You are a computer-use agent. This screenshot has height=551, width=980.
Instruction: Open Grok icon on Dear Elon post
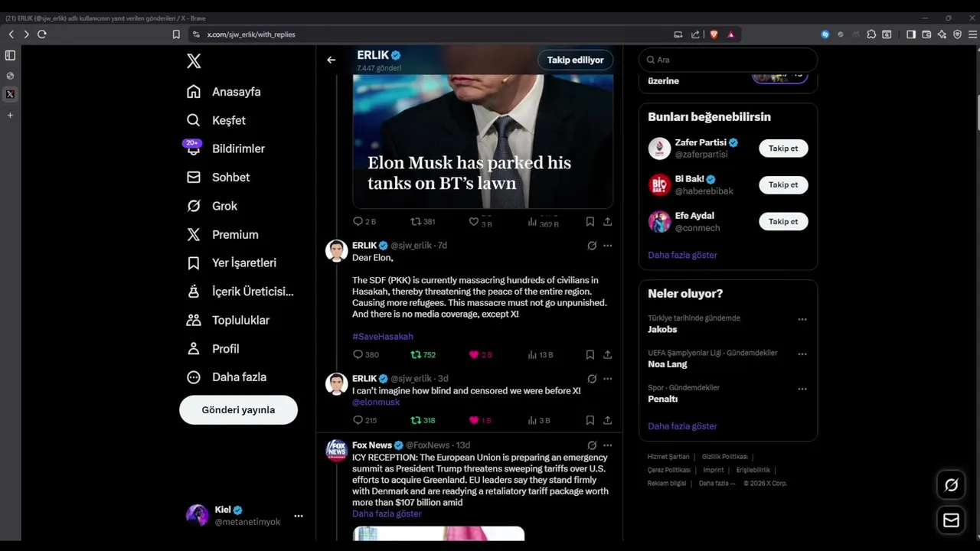click(592, 246)
